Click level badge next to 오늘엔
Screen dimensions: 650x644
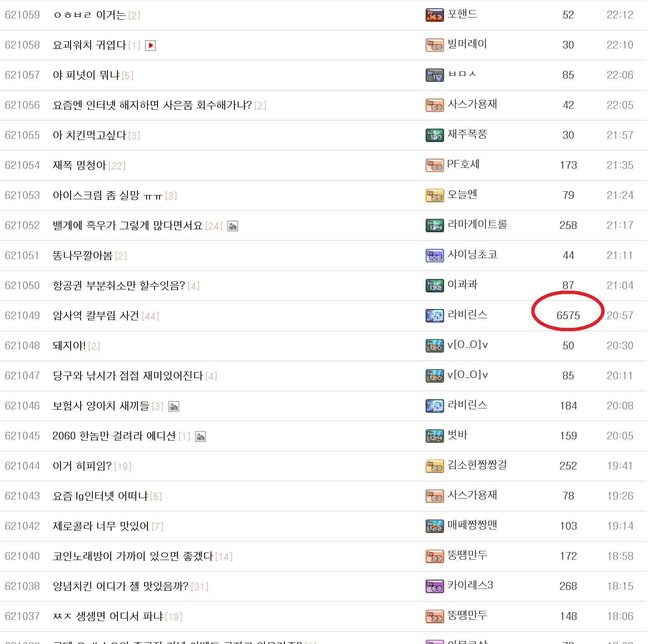[x=434, y=195]
